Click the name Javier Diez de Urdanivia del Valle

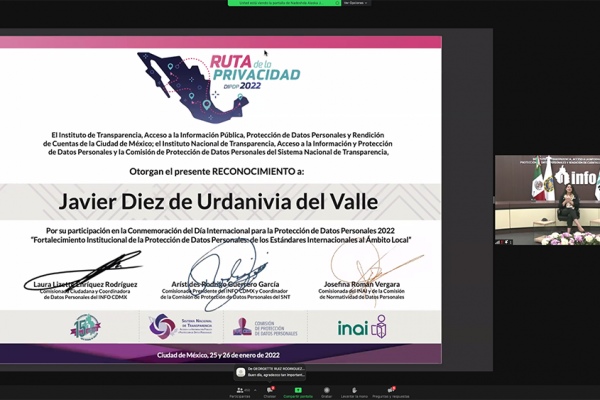point(218,201)
